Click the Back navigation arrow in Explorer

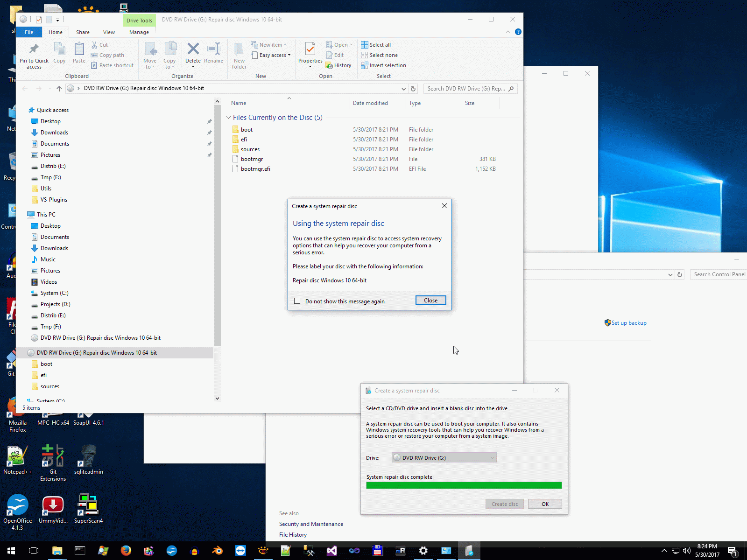(x=25, y=89)
